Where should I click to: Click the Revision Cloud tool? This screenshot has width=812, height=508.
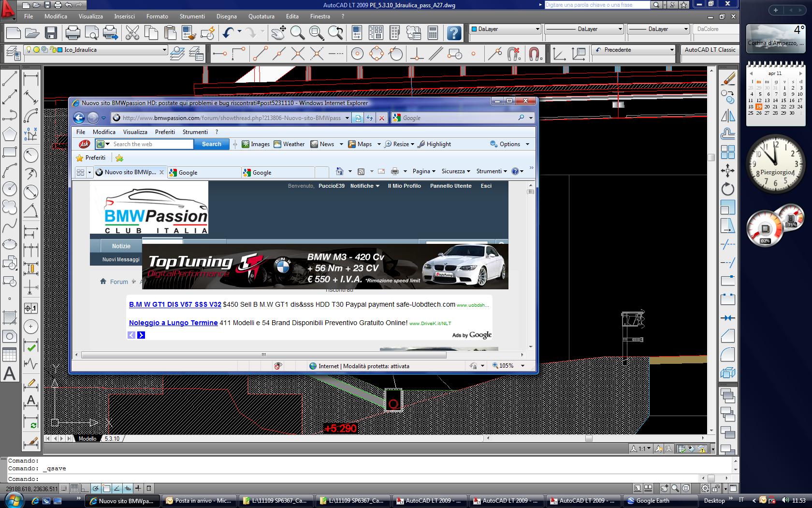[10, 207]
